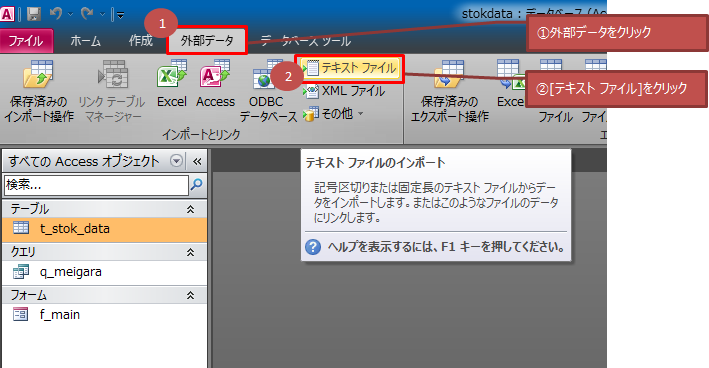The height and width of the screenshot is (368, 709).
Task: Click the q_meigara query icon
Action: point(21,271)
